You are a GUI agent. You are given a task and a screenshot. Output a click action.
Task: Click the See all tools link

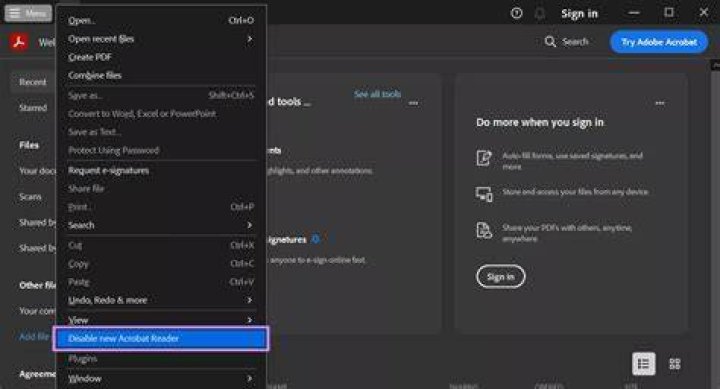377,94
